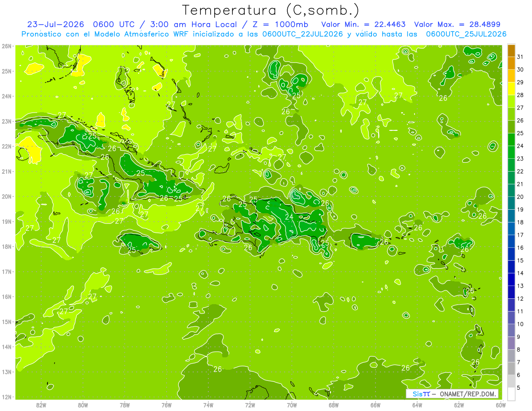The width and height of the screenshot is (532, 411).
Task: Click the legend value '29'
Action: point(520,82)
